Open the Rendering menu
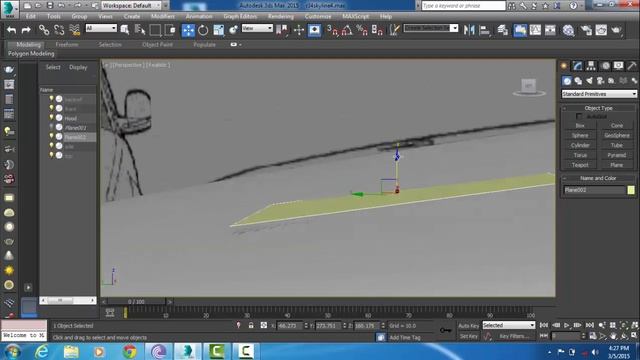The image size is (640, 360). click(280, 16)
